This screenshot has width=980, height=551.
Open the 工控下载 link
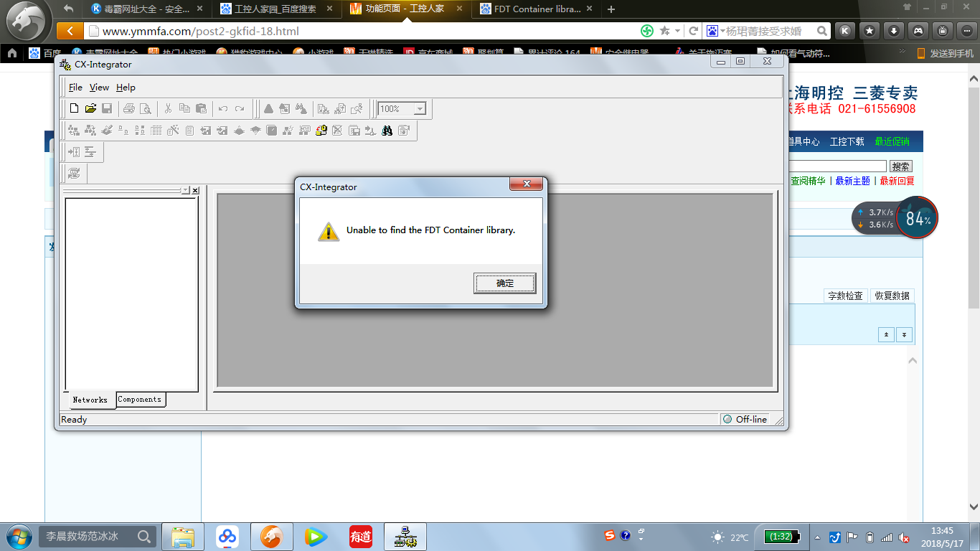[x=847, y=141]
